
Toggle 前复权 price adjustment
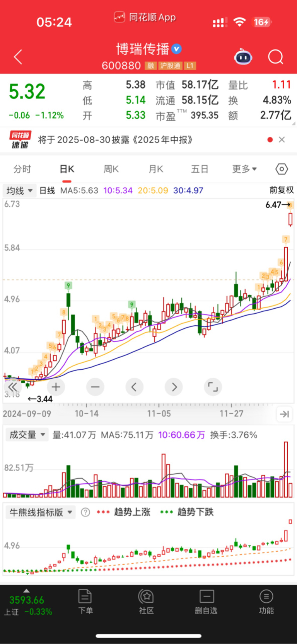point(282,190)
